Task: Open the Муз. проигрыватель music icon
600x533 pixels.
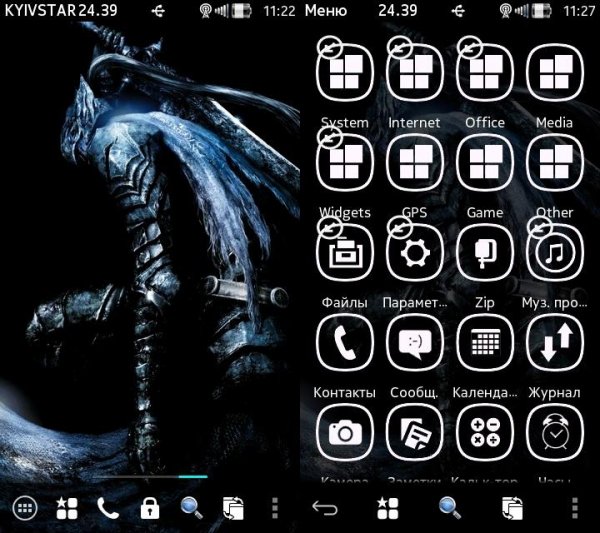Action: point(555,253)
